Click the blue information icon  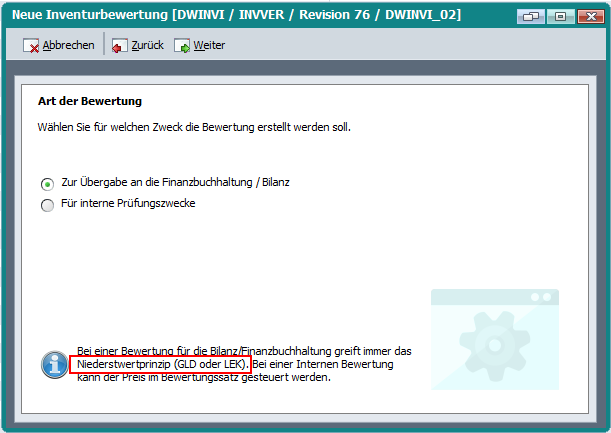53,364
